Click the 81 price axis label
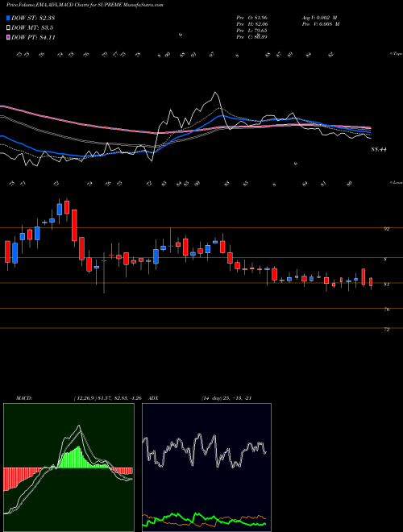 point(386,285)
